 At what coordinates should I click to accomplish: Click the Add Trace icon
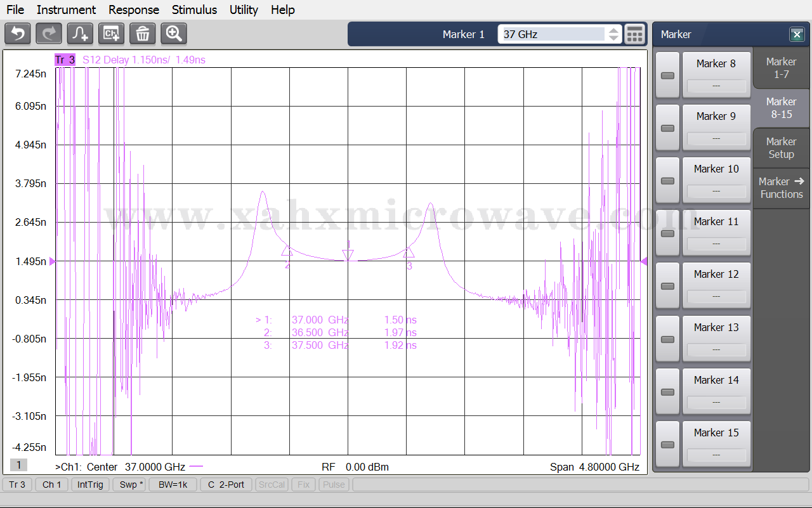point(80,34)
